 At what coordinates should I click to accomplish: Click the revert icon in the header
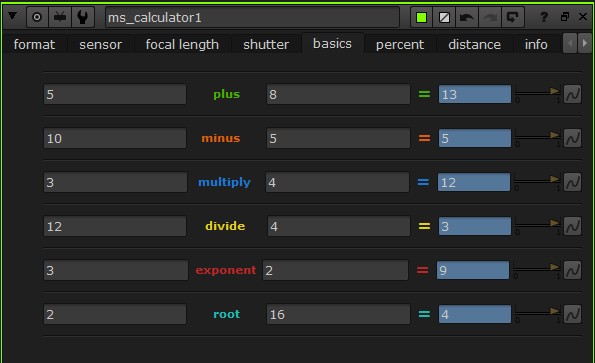[x=513, y=17]
